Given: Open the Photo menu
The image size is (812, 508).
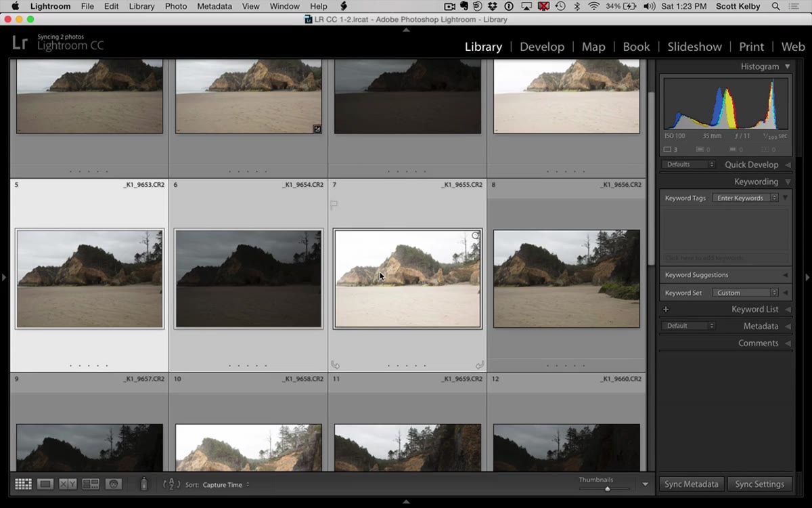Looking at the screenshot, I should (x=176, y=6).
